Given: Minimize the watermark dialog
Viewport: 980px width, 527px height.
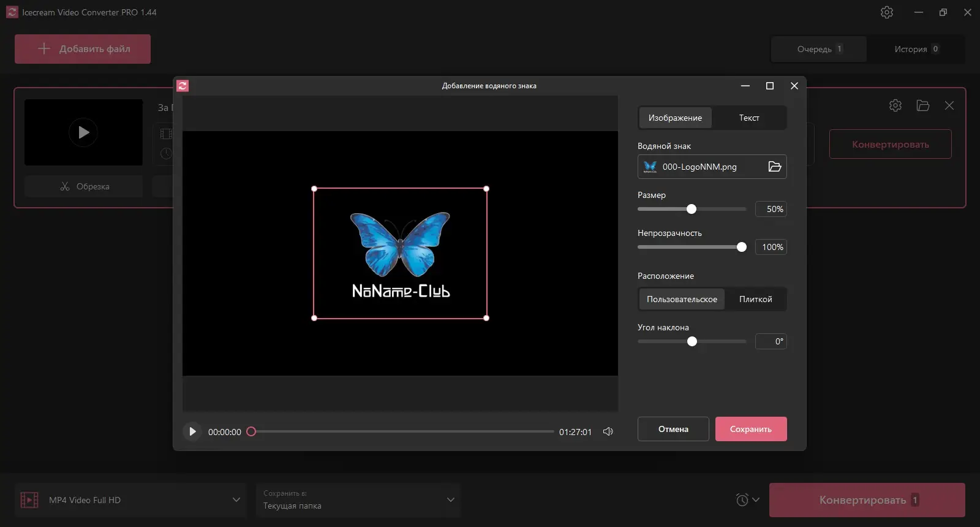Looking at the screenshot, I should pyautogui.click(x=745, y=86).
